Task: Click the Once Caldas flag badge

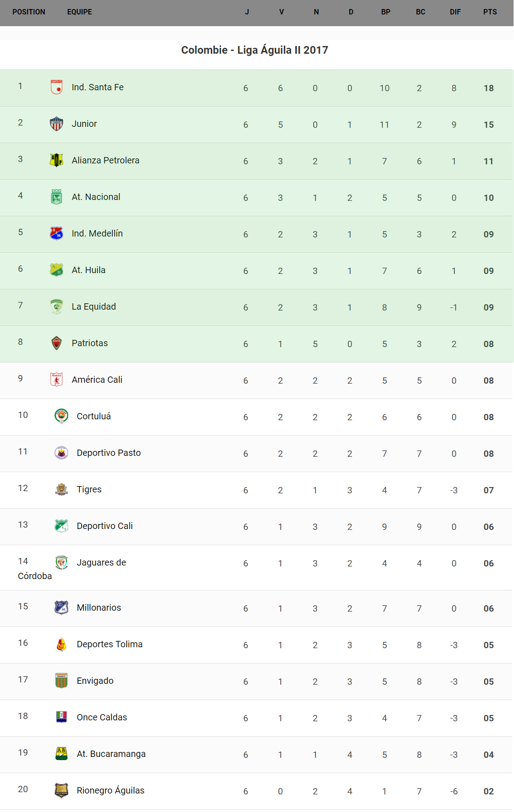Action: coord(61,717)
